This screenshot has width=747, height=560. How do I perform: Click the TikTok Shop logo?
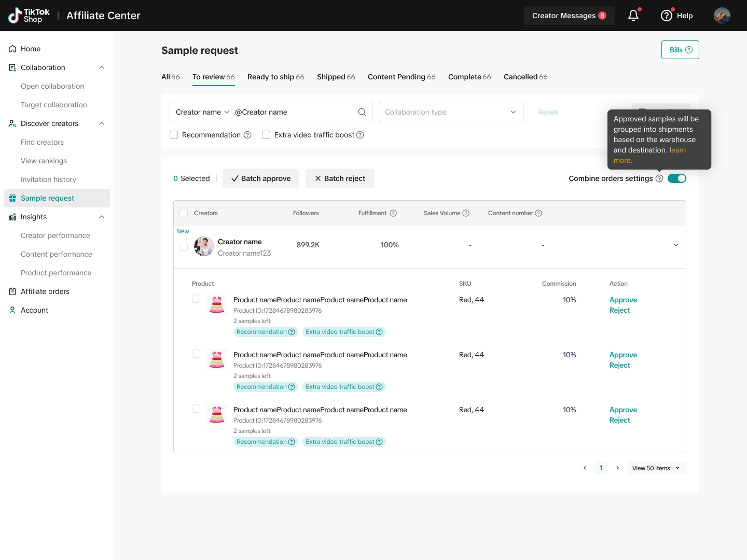(x=29, y=16)
